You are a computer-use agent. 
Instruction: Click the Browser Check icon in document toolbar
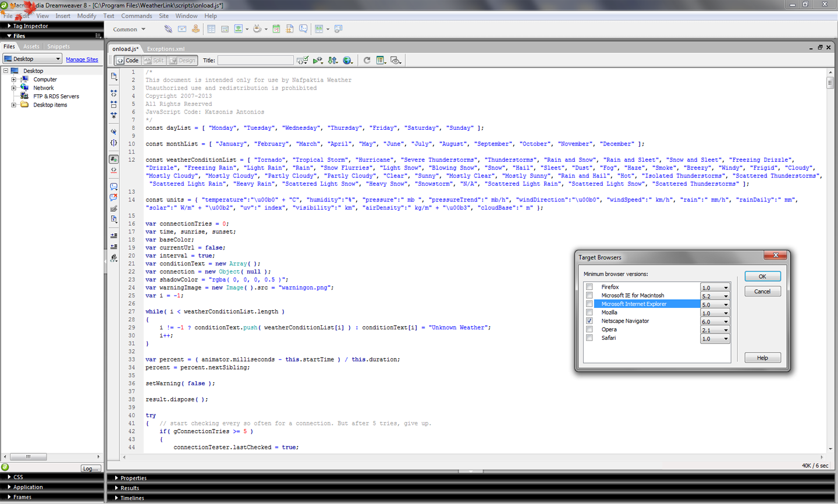(x=302, y=61)
